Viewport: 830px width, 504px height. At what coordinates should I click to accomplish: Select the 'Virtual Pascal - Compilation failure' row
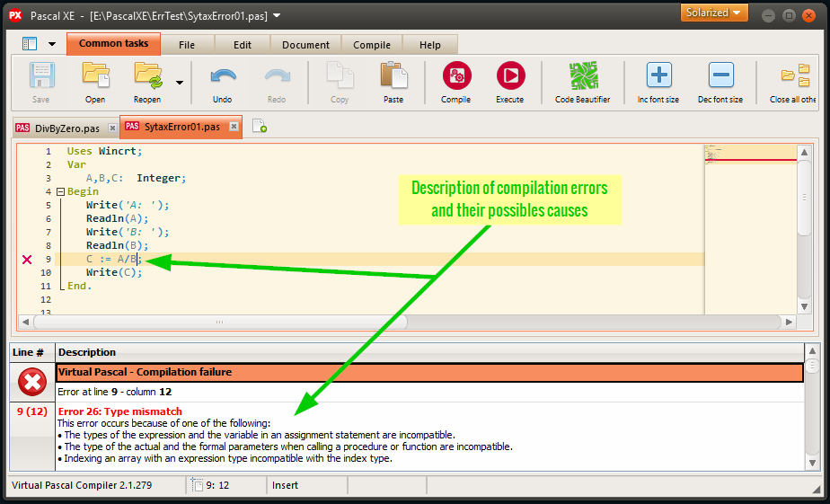[429, 372]
